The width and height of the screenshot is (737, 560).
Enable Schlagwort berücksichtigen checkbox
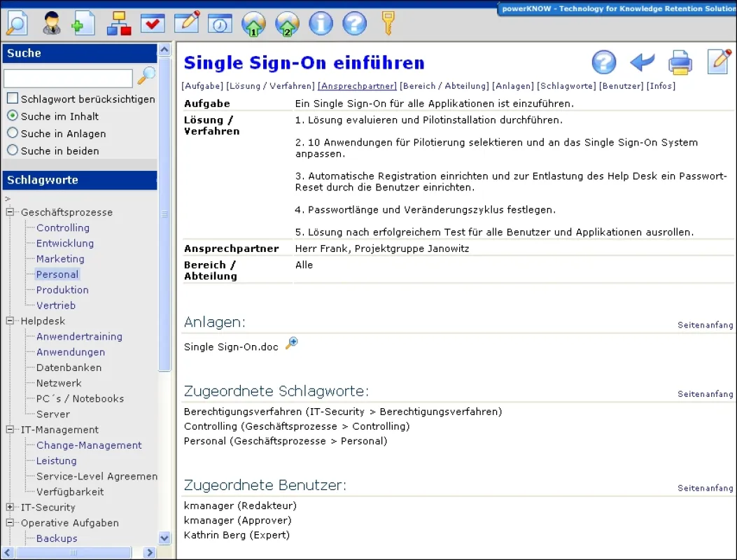[x=13, y=98]
